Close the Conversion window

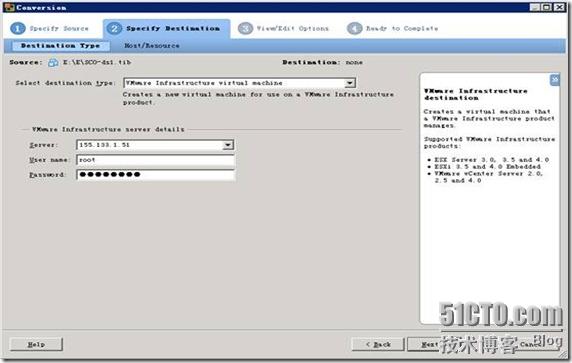click(559, 7)
